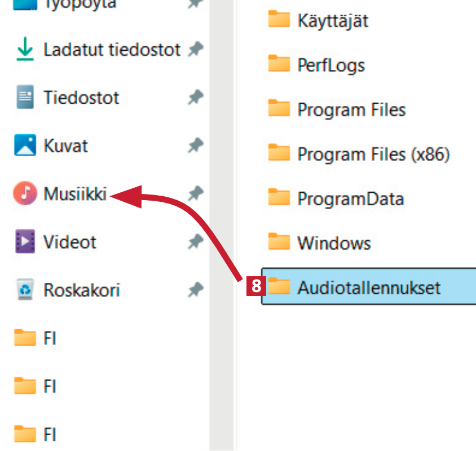The height and width of the screenshot is (451, 476).
Task: Select the ProgramData folder name
Action: [x=350, y=198]
